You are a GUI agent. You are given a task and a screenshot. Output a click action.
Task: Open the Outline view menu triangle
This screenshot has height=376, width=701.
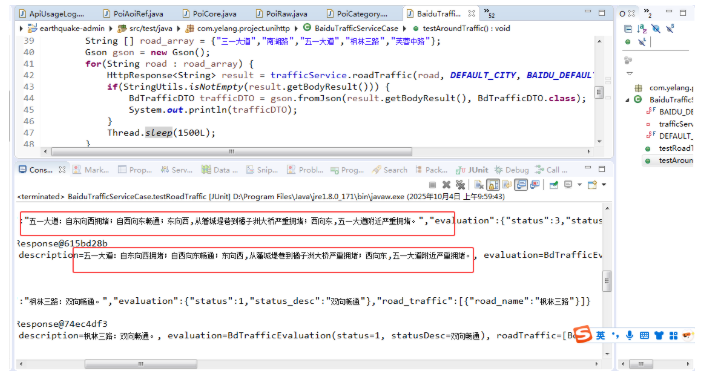coord(629,73)
